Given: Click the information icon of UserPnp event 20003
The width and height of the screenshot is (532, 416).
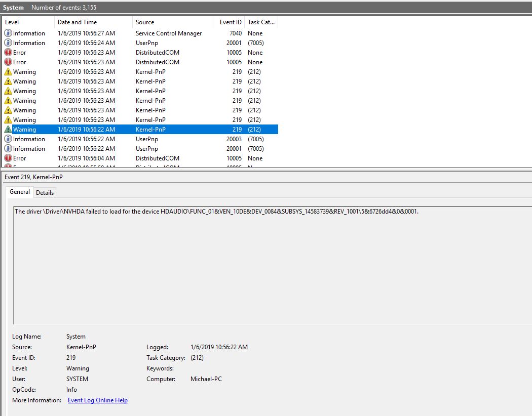Looking at the screenshot, I should (x=8, y=139).
